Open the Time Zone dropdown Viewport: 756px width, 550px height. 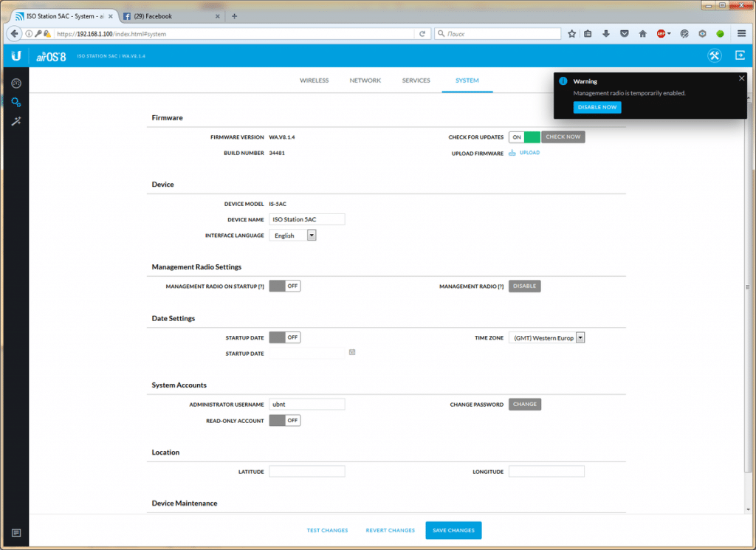(x=580, y=337)
